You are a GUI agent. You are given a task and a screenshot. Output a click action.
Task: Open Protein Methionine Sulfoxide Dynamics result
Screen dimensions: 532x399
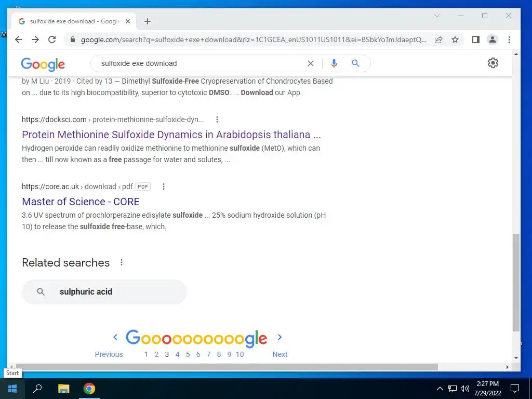coord(171,135)
